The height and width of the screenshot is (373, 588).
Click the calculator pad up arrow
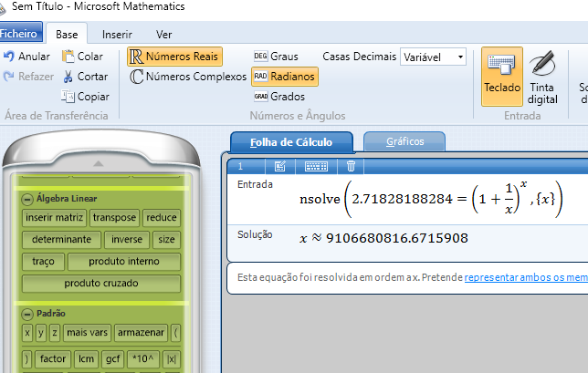click(99, 163)
